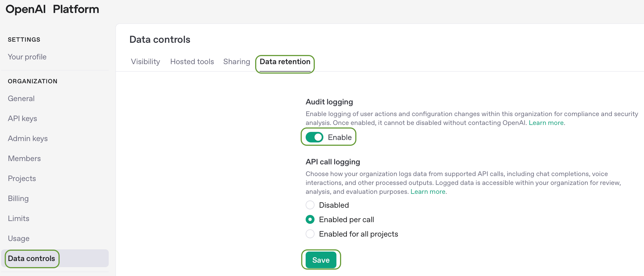Click the ORGANIZATION sidebar header
The image size is (644, 276).
point(33,81)
